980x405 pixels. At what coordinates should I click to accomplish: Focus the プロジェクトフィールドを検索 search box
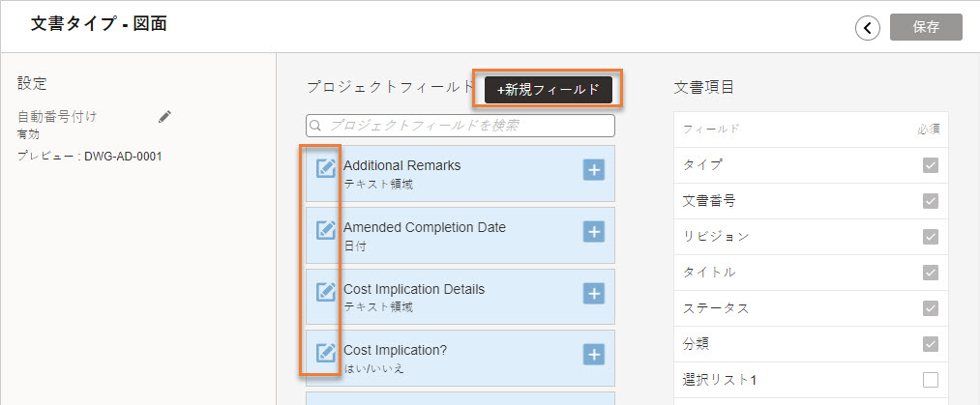[x=460, y=126]
